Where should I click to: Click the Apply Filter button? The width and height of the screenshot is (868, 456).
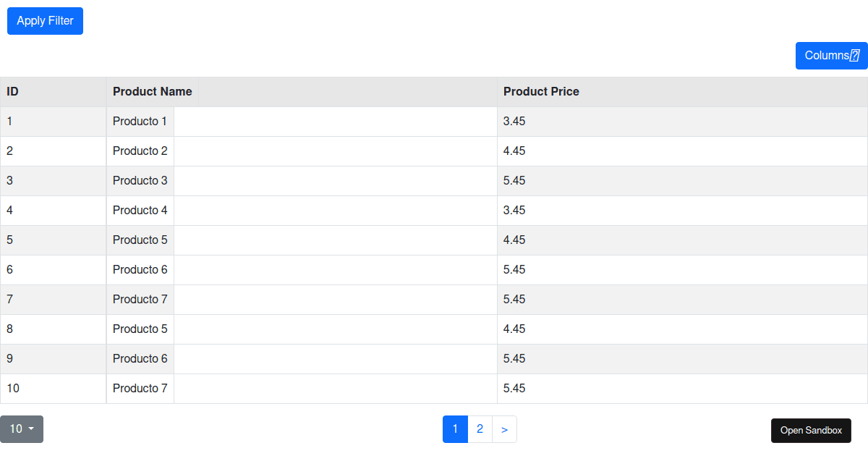(x=45, y=21)
